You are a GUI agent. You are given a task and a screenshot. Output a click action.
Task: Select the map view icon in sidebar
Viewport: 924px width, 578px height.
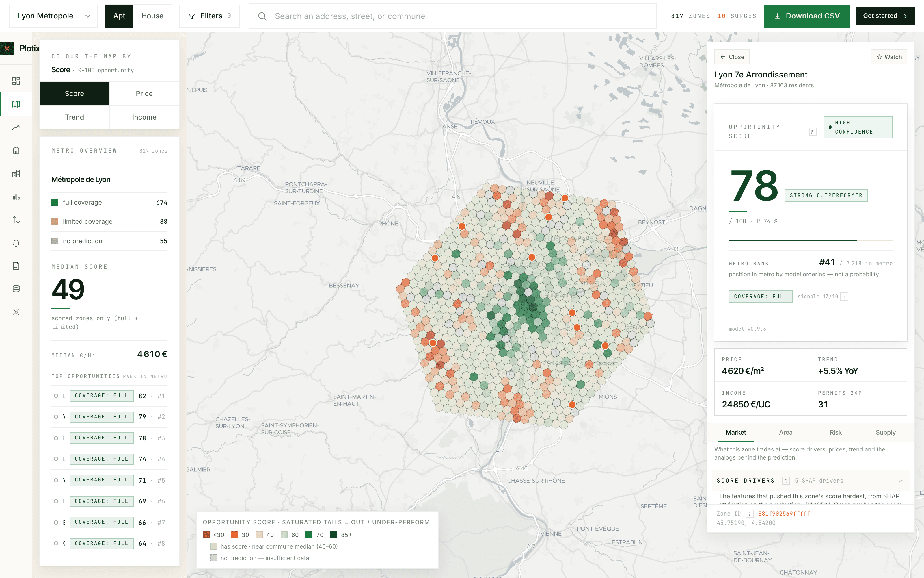(16, 104)
